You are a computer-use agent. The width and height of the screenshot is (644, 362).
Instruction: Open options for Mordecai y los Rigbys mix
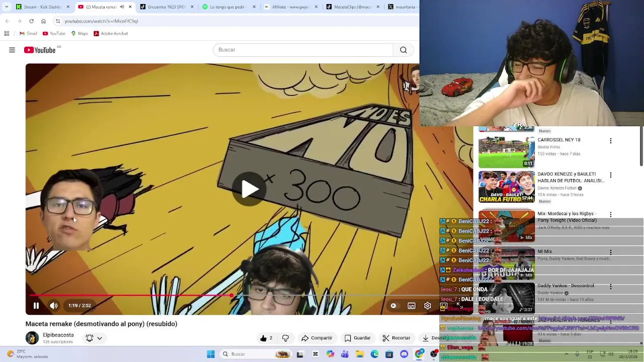coord(611,215)
